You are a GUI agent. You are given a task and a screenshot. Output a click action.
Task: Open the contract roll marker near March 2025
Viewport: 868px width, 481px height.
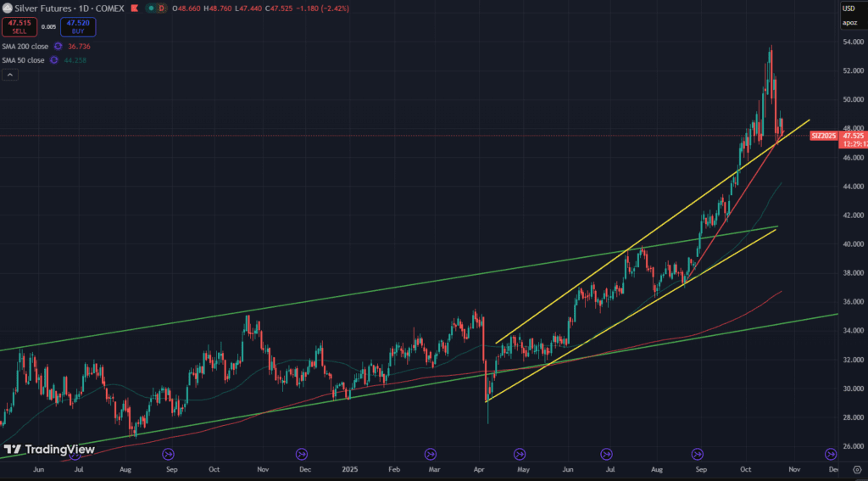(x=430, y=454)
